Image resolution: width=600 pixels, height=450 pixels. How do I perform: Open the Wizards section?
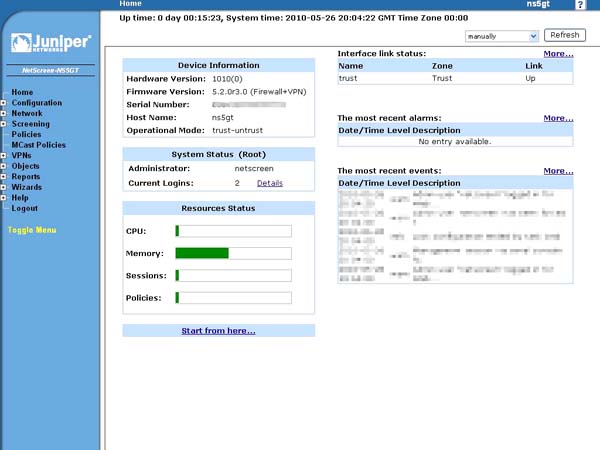[x=26, y=188]
